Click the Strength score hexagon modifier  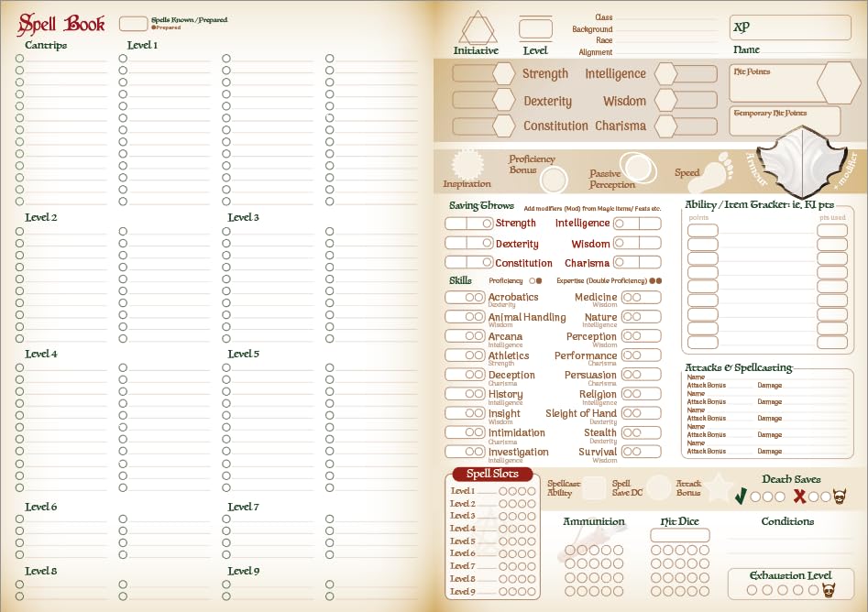click(x=502, y=73)
